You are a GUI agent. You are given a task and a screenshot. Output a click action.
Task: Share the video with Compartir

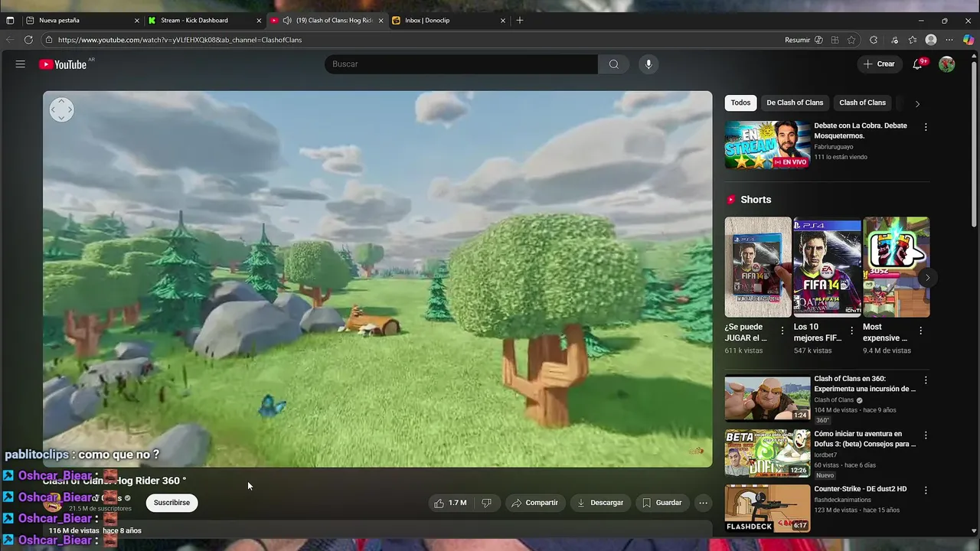click(534, 503)
